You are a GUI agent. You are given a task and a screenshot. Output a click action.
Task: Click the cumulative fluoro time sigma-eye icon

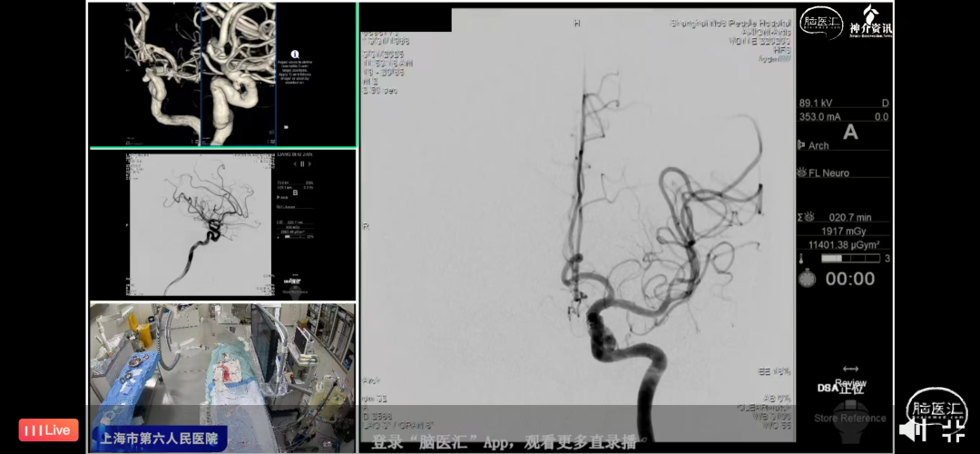[x=806, y=217]
